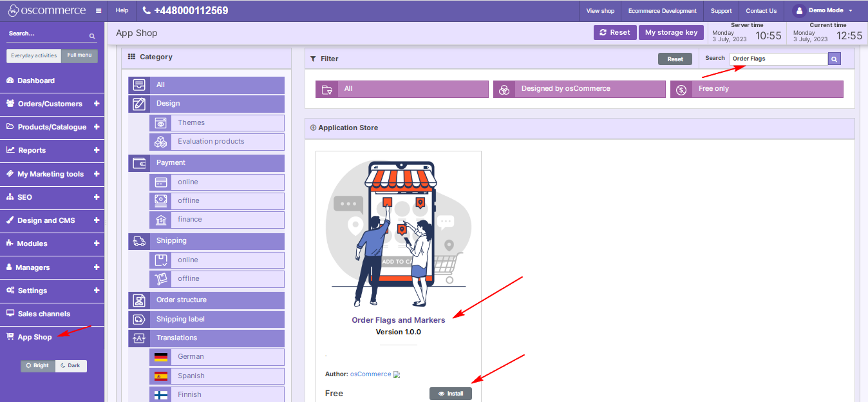Click the Shipping label icon
This screenshot has width=868, height=402.
pyautogui.click(x=139, y=320)
